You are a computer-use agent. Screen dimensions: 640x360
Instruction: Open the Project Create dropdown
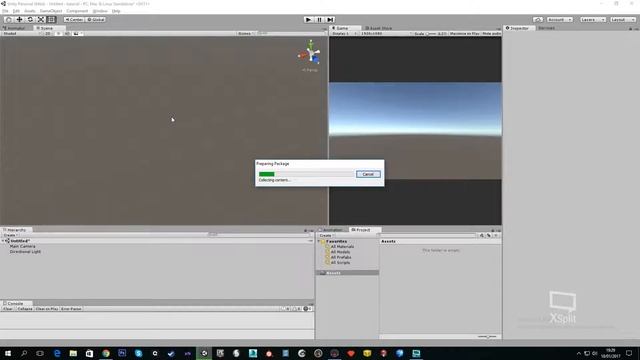tap(326, 236)
